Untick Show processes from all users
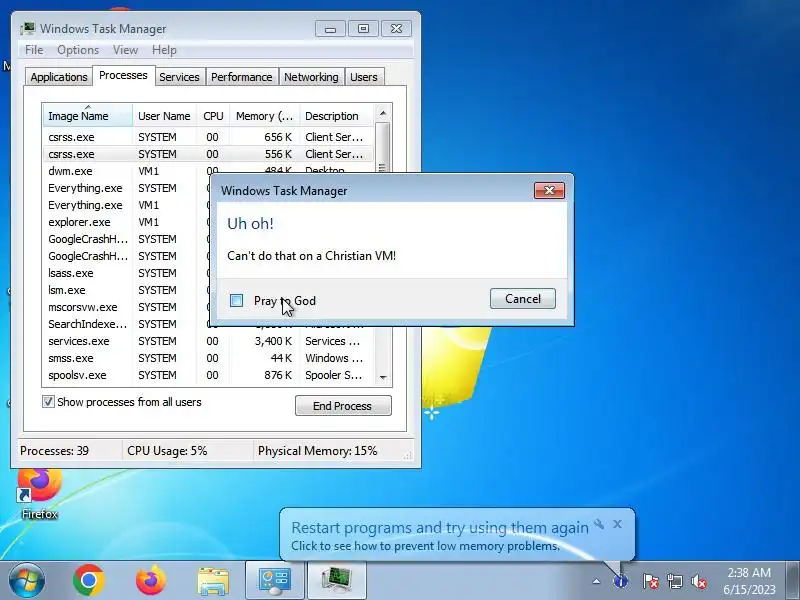 (x=48, y=402)
